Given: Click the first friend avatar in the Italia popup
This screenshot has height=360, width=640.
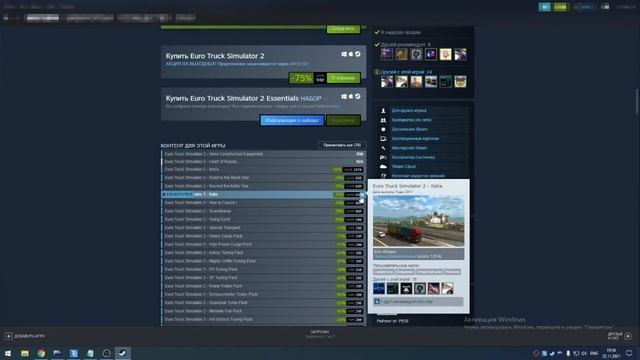Looking at the screenshot, I should pyautogui.click(x=379, y=288).
